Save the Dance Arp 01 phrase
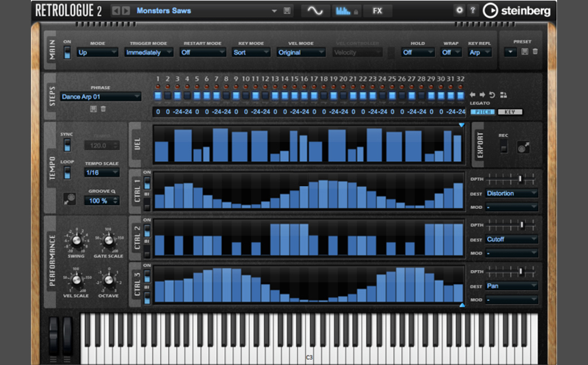The image size is (588, 365). pyautogui.click(x=93, y=109)
